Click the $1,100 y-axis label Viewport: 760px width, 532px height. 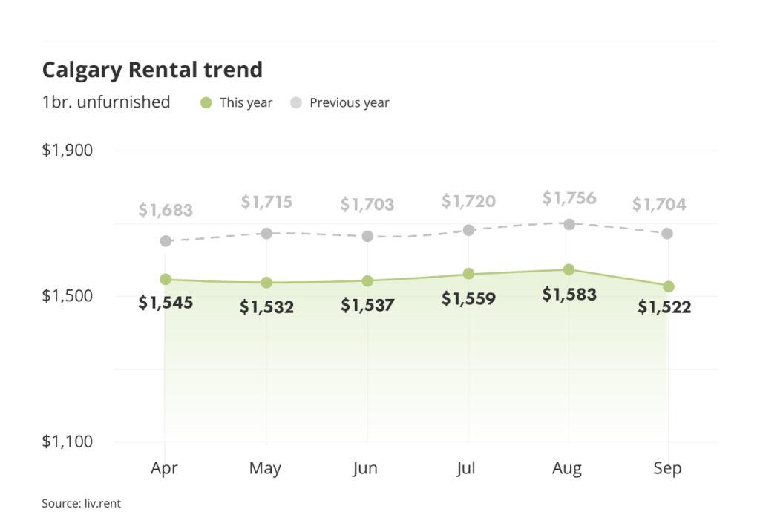point(67,441)
